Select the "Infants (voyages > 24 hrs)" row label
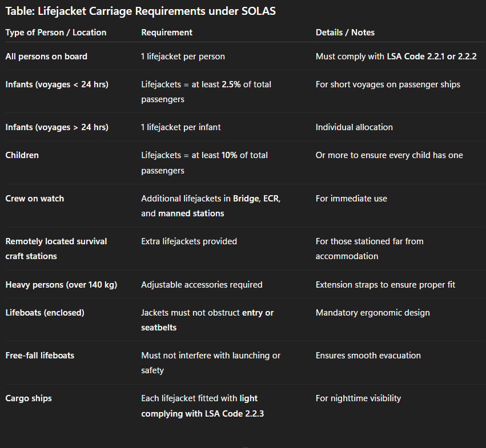This screenshot has width=486, height=448. tap(57, 127)
